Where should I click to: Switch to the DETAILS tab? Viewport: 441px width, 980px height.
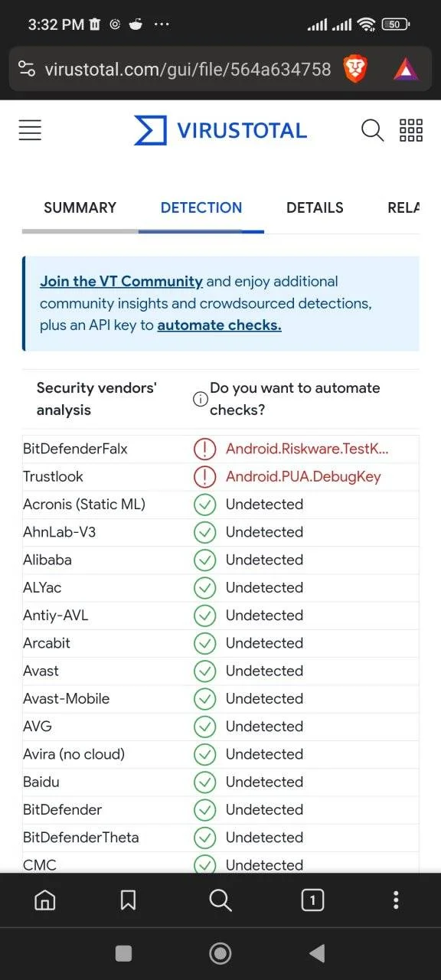[x=315, y=207]
